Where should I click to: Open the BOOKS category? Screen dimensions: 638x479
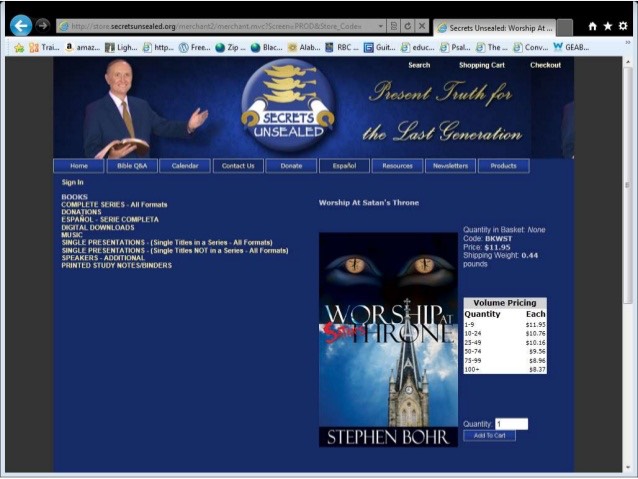point(74,197)
